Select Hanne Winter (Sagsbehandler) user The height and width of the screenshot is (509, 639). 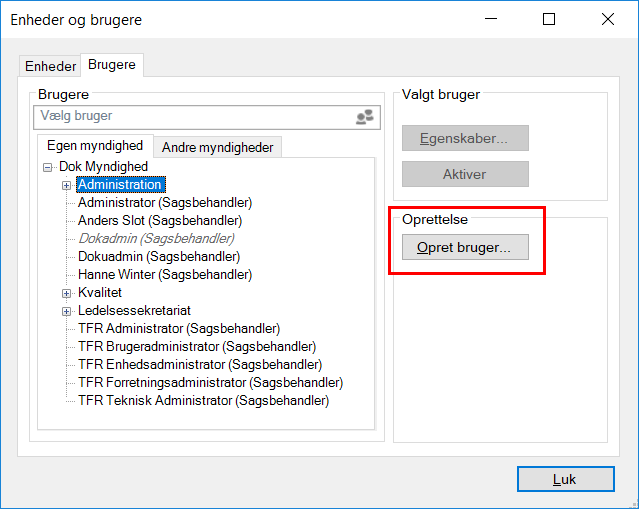pyautogui.click(x=164, y=274)
